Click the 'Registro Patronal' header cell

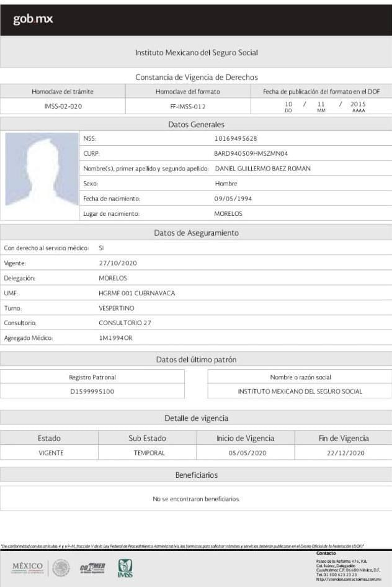tap(92, 377)
